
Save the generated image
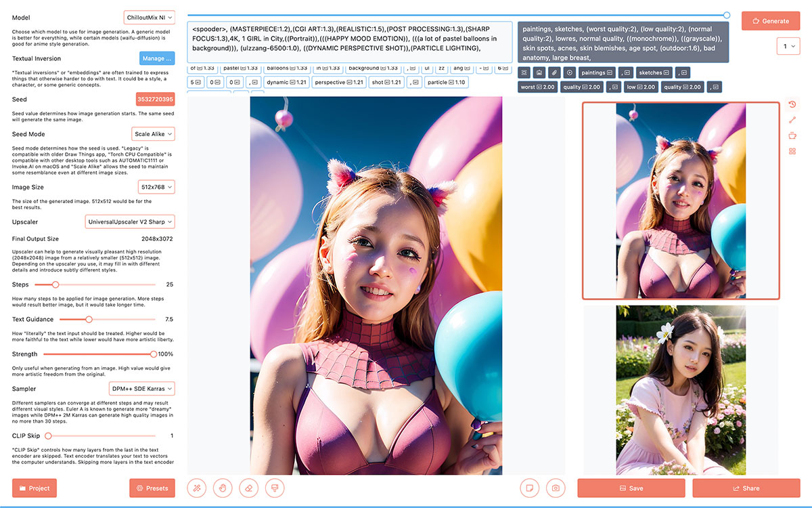631,488
